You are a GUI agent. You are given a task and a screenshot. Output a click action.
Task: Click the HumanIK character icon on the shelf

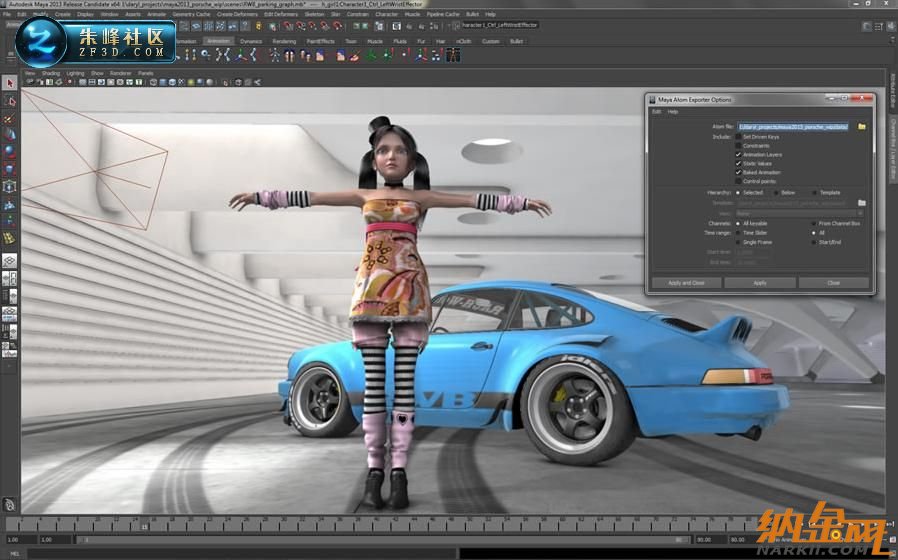(453, 56)
